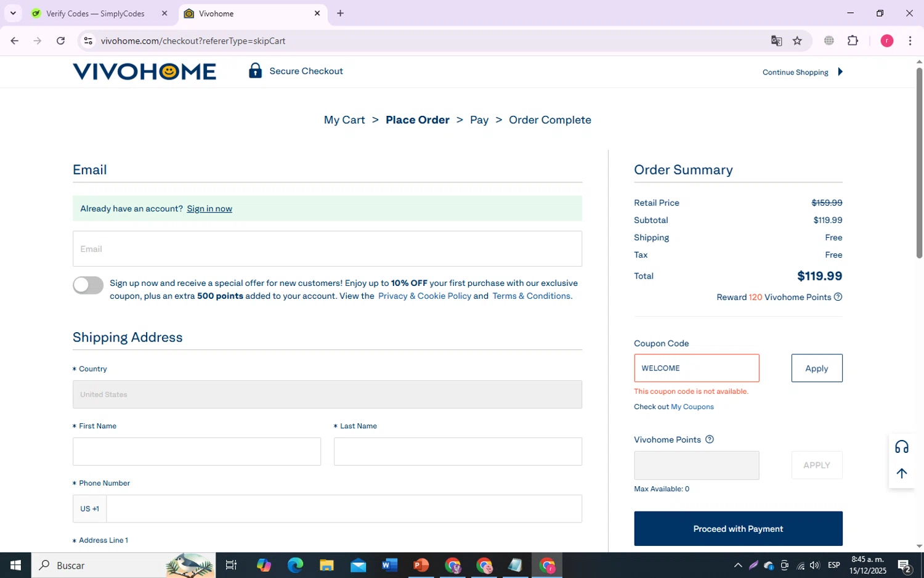Open Task View in taskbar

pyautogui.click(x=232, y=565)
